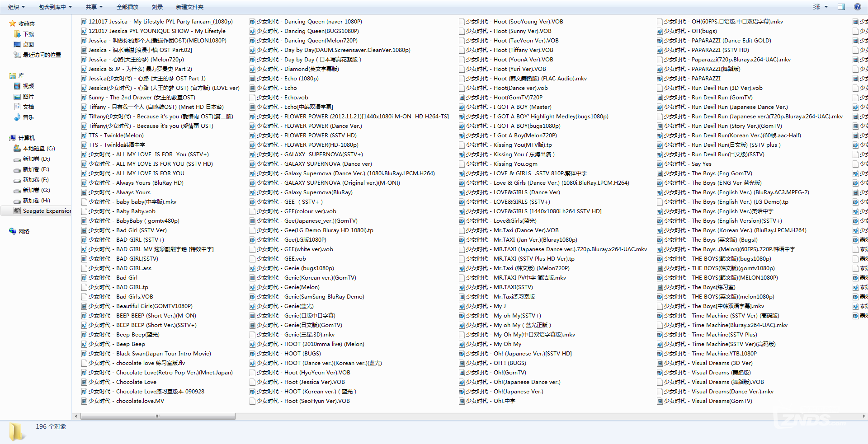Screen dimensions: 868x444
Task: Open view options dropdown arrow
Action: coord(826,7)
